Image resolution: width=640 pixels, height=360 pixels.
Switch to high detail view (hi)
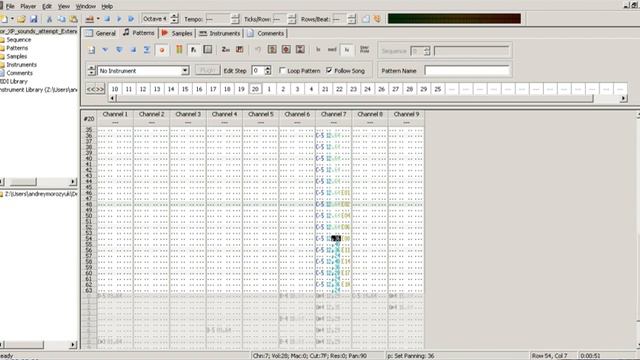347,50
